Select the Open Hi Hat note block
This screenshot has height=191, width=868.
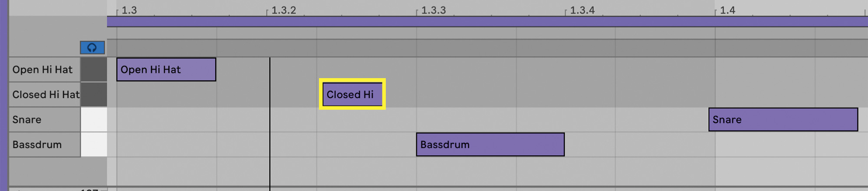click(166, 69)
